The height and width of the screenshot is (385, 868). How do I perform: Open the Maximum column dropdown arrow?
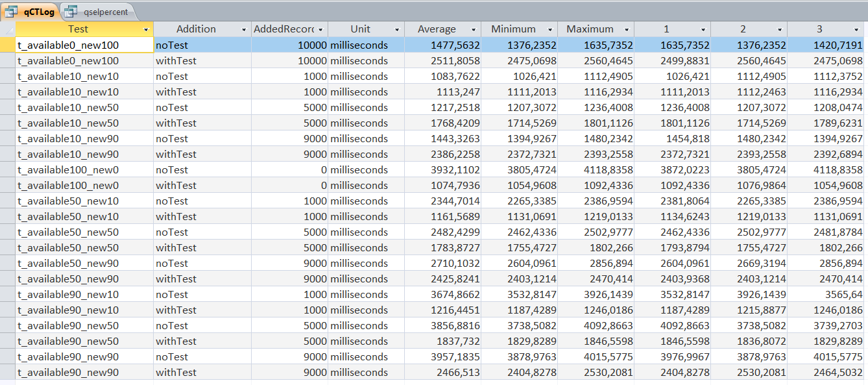(627, 30)
